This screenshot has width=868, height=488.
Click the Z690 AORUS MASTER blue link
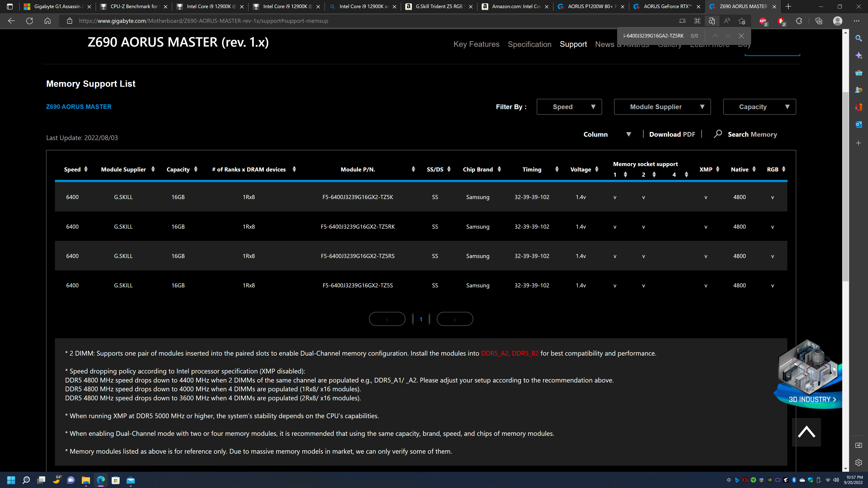[x=78, y=107]
